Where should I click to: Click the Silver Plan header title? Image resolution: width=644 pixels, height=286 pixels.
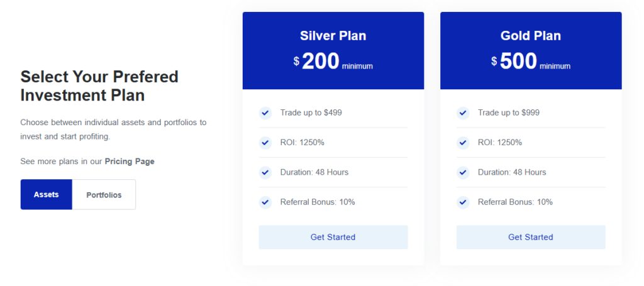coord(333,36)
